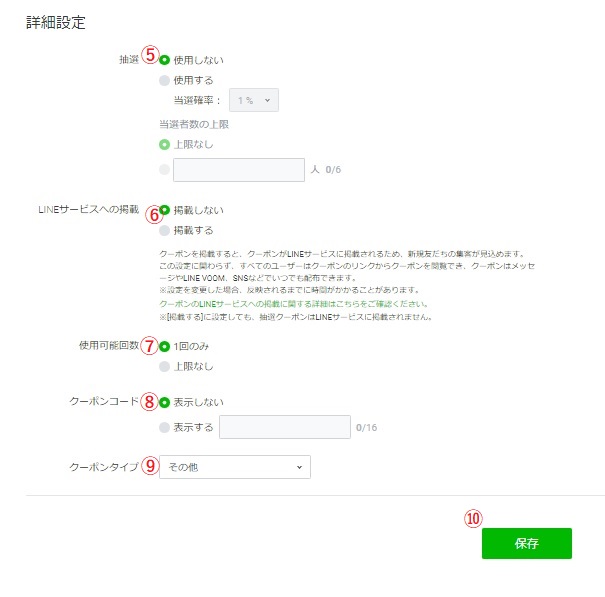
Task: Click the chevron arrow in クーポンタイプ dropdown
Action: (299, 467)
